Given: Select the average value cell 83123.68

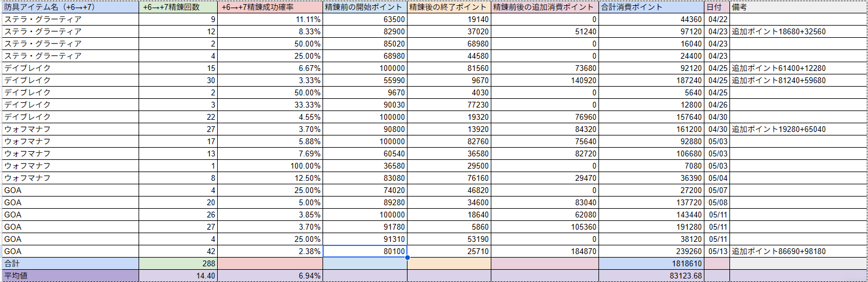Looking at the screenshot, I should (651, 276).
